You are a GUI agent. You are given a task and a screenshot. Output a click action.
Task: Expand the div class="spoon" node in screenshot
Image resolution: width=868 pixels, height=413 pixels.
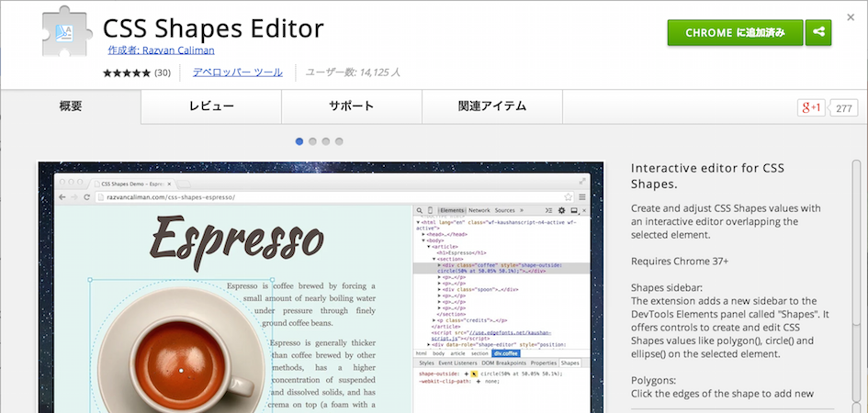tap(440, 290)
